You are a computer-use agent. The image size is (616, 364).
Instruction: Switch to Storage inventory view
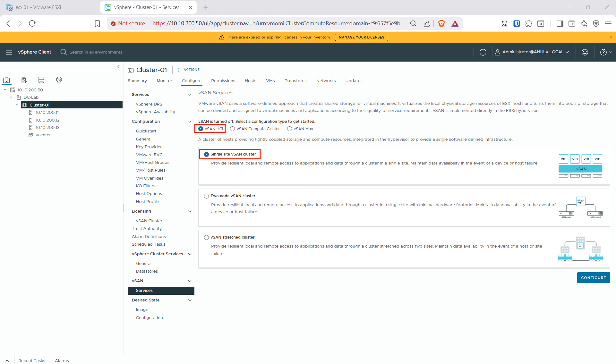(41, 80)
